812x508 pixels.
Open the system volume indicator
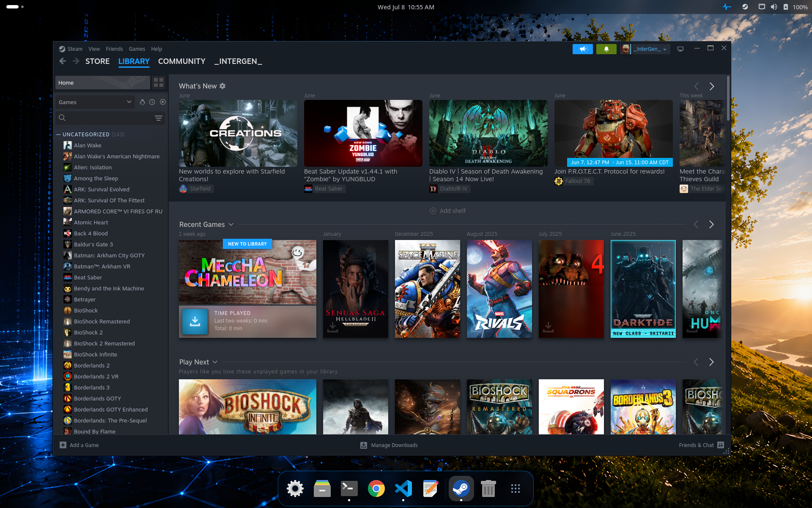coord(774,7)
